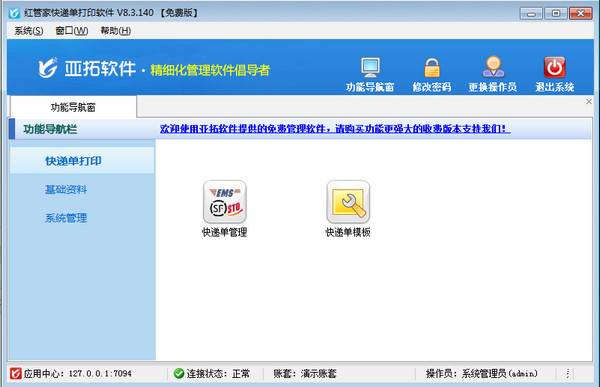This screenshot has width=600, height=387.
Task: Open the 功能导航窗 monitor icon
Action: point(370,67)
